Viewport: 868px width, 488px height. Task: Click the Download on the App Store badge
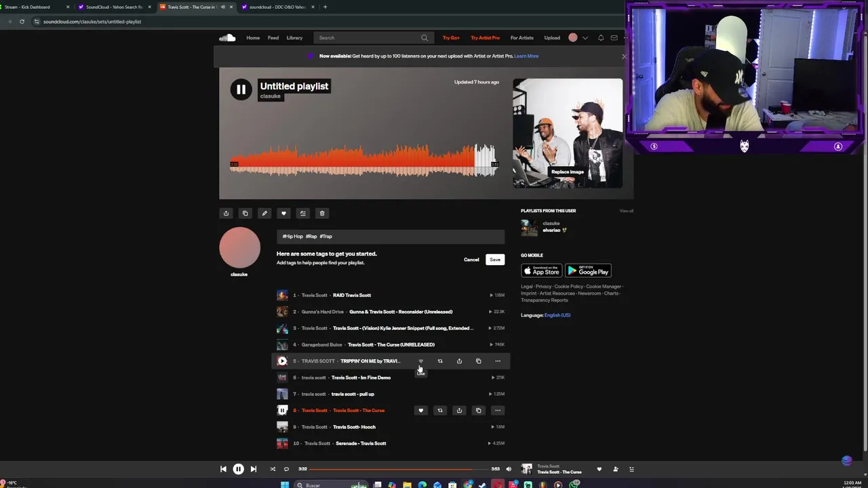tap(541, 271)
